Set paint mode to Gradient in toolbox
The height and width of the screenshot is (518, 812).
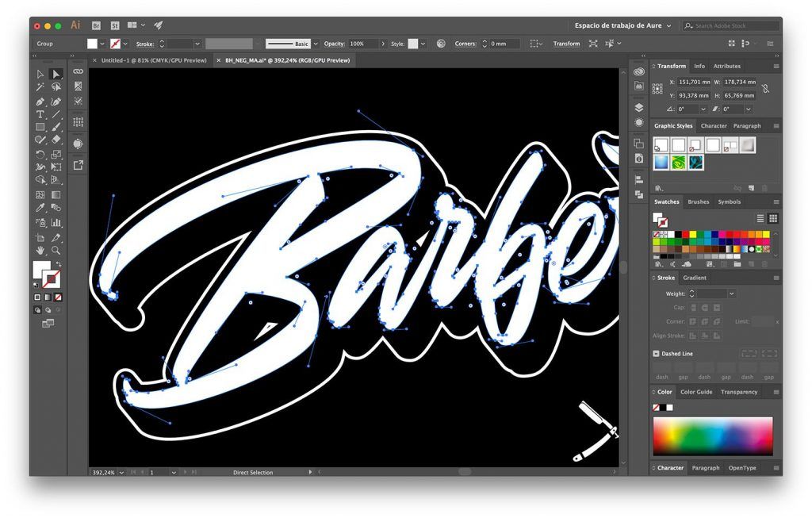48,297
